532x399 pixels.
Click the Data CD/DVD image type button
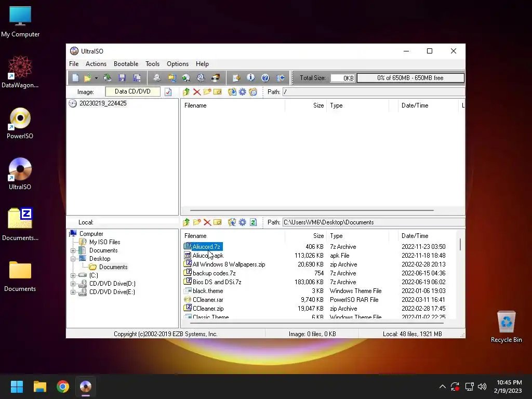click(132, 91)
